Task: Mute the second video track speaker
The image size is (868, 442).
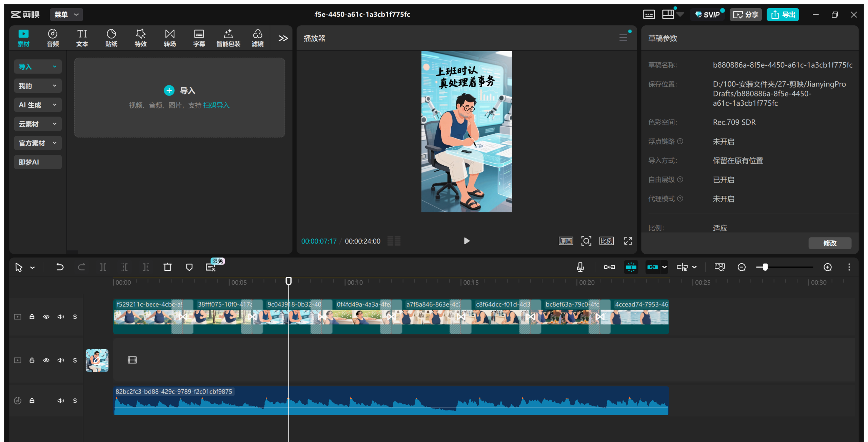Action: (61, 360)
